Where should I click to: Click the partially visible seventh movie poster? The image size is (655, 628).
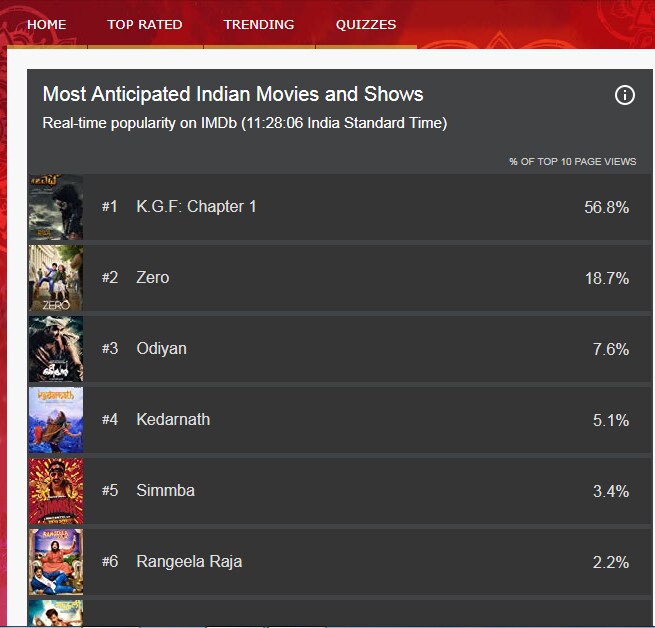56,613
